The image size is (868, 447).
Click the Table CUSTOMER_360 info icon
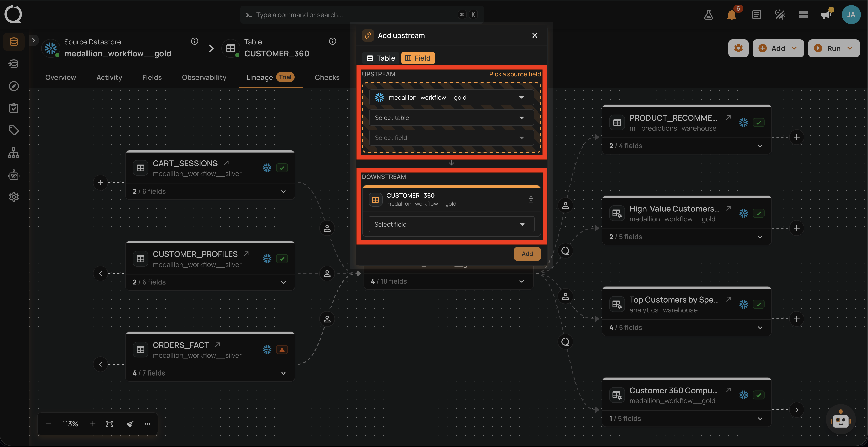point(333,41)
